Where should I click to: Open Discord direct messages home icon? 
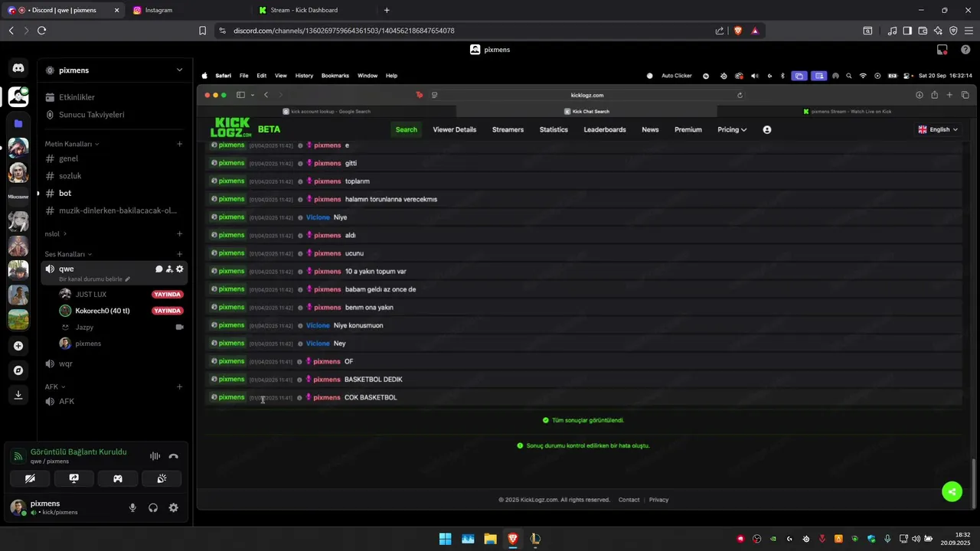point(18,68)
